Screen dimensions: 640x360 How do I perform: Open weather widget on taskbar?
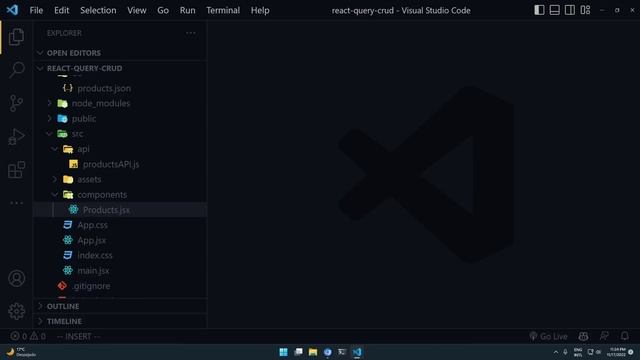tap(21, 352)
